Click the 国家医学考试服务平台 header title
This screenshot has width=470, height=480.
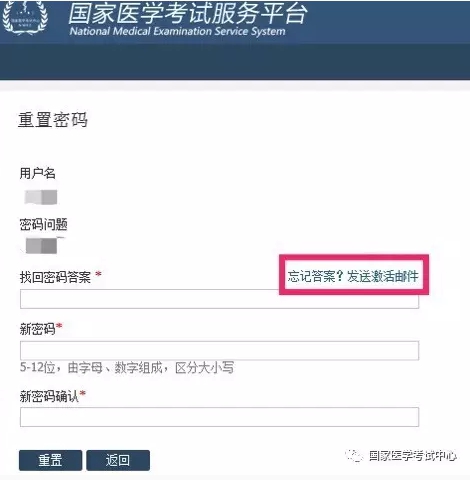(x=187, y=14)
